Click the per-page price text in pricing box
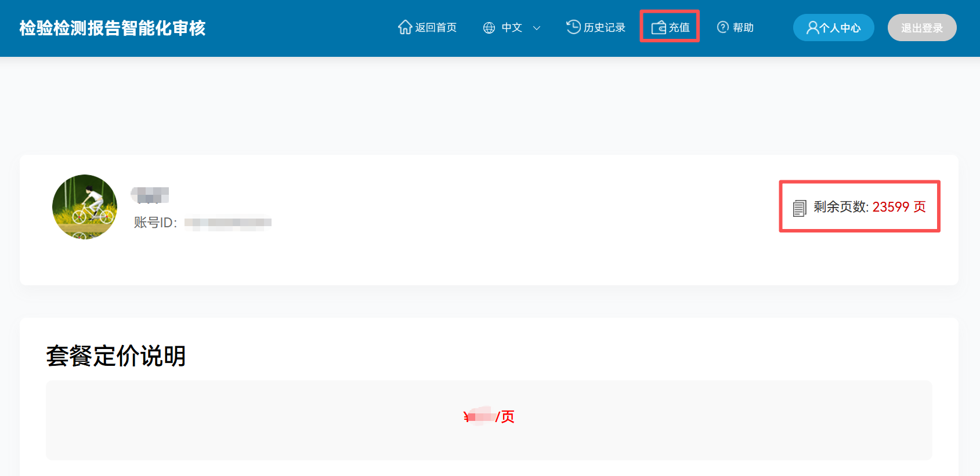This screenshot has height=476, width=980. click(x=489, y=417)
